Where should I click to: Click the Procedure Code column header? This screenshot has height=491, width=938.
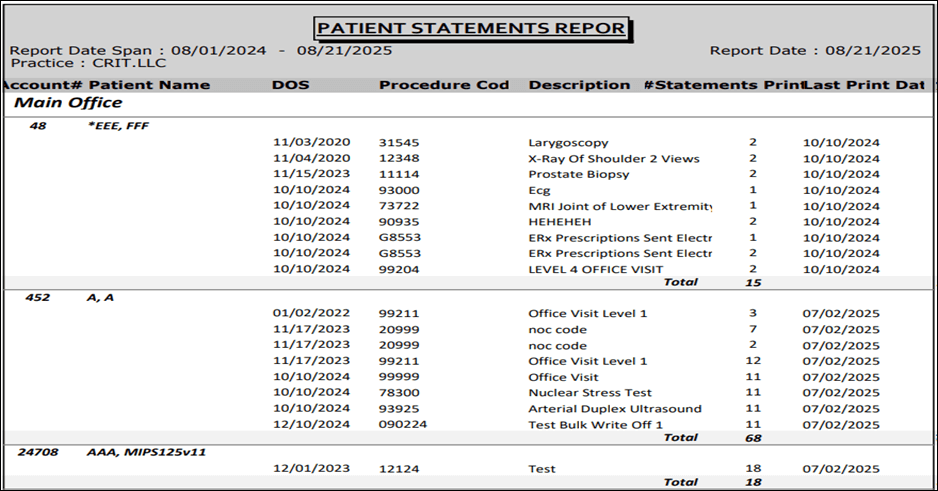(444, 85)
